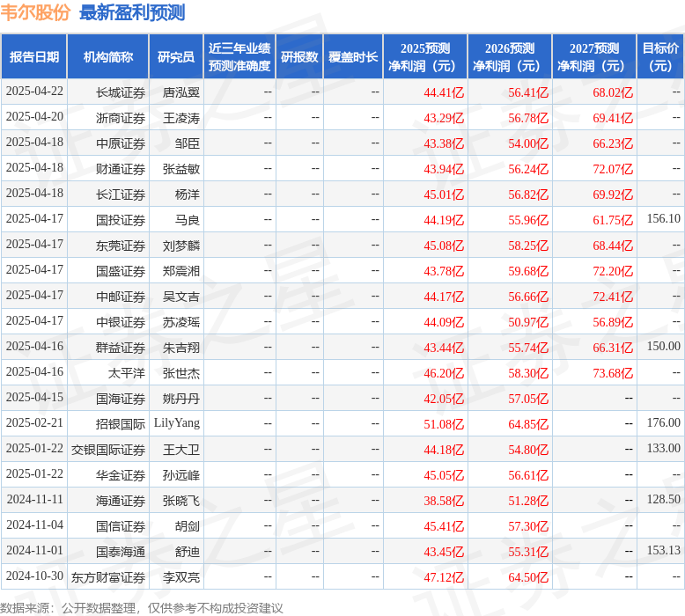Click the 68.02亿 profit value
685x616 pixels.
[x=613, y=92]
